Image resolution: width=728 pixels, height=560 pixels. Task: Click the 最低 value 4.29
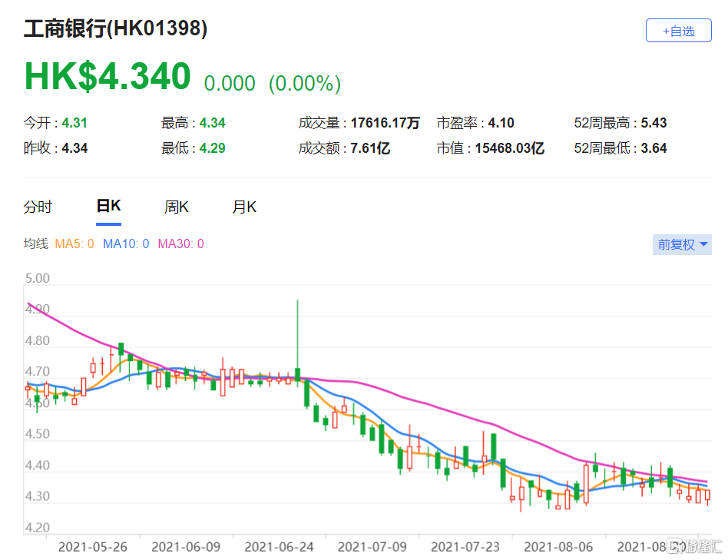tap(212, 148)
